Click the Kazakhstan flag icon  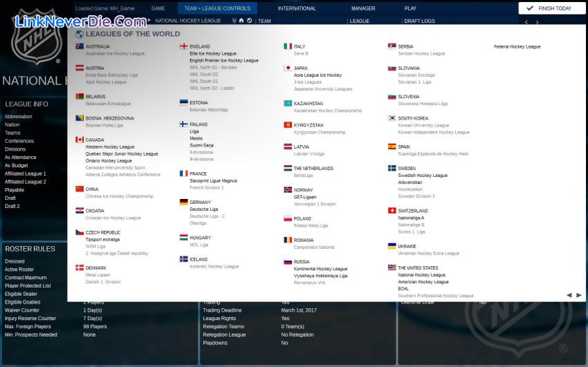point(288,103)
